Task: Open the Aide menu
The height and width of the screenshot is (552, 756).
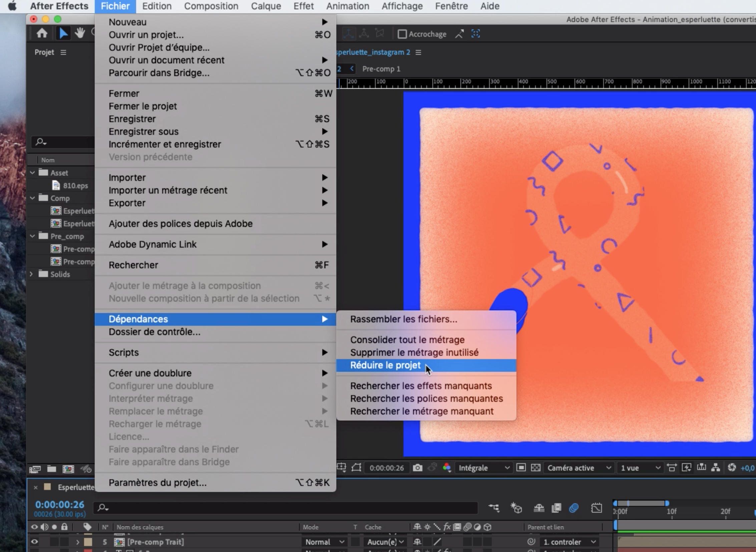Action: 490,6
